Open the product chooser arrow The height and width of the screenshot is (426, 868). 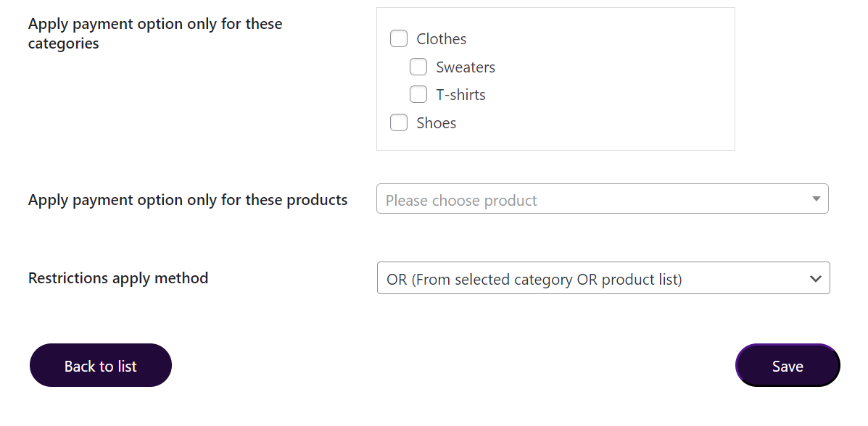tap(816, 199)
